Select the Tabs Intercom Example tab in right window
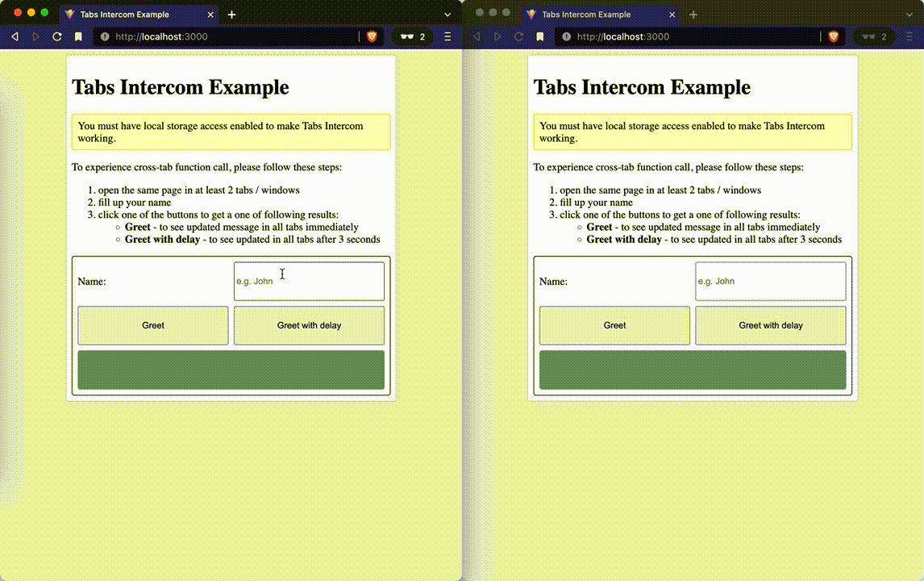 click(601, 15)
